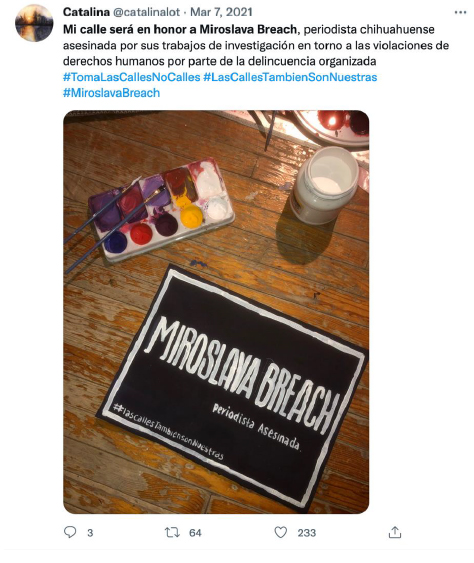Viewport: 474px width, 563px height.
Task: Open hashtag #LasCallesTambienSonNuestras
Action: (x=290, y=77)
